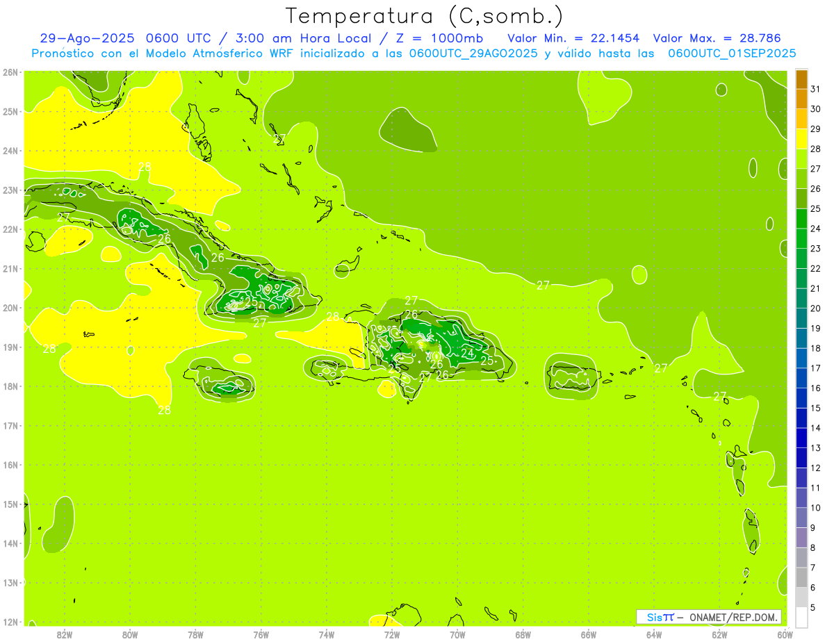The image size is (834, 644).
Task: Click the '60W' longitude axis label
Action: [785, 634]
